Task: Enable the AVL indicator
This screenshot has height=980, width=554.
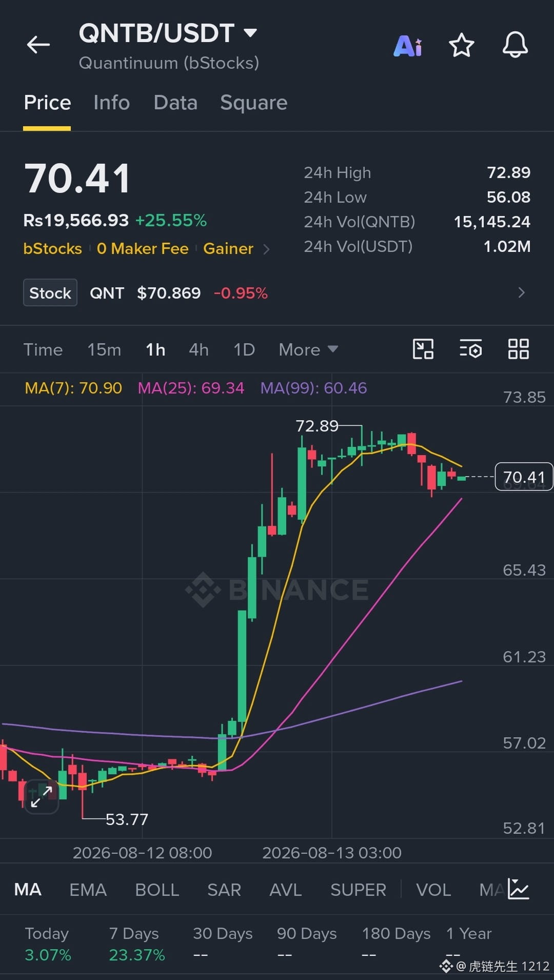Action: tap(286, 890)
